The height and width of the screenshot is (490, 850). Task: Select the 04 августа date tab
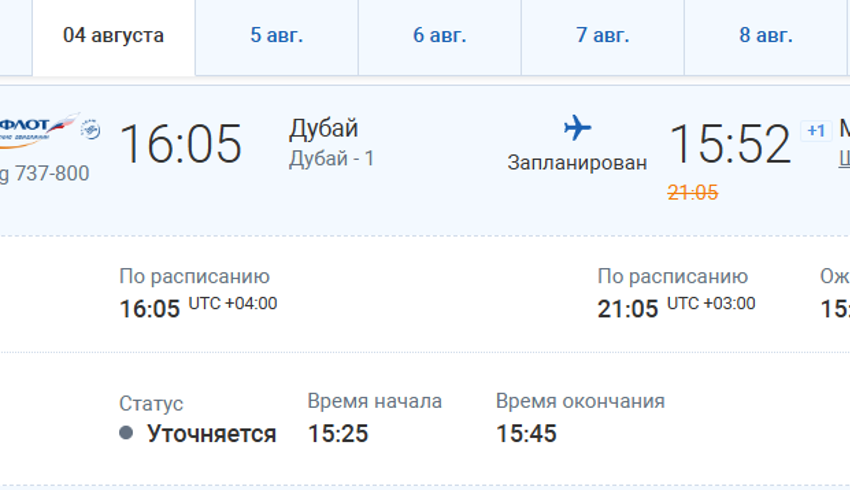(x=113, y=36)
